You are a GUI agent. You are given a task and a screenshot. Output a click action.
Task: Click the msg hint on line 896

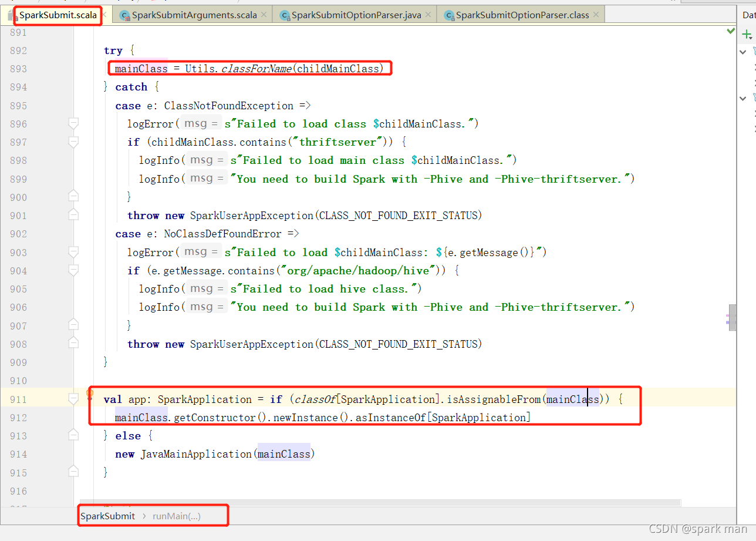201,124
